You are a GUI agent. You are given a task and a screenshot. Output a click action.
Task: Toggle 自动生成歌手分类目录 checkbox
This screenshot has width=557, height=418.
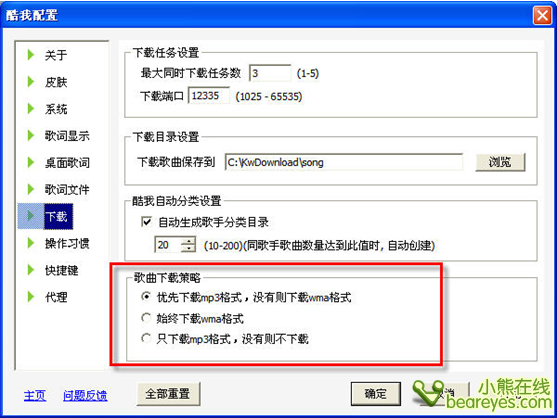146,222
